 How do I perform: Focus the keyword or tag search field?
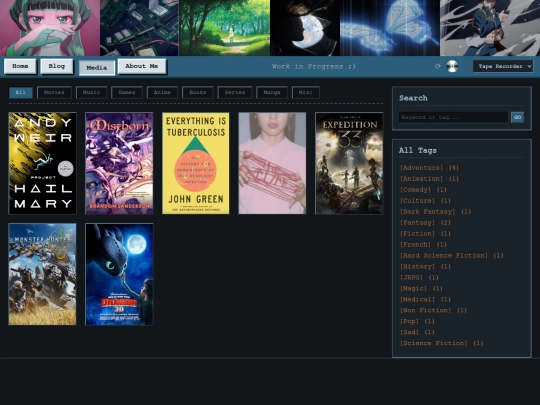click(453, 117)
